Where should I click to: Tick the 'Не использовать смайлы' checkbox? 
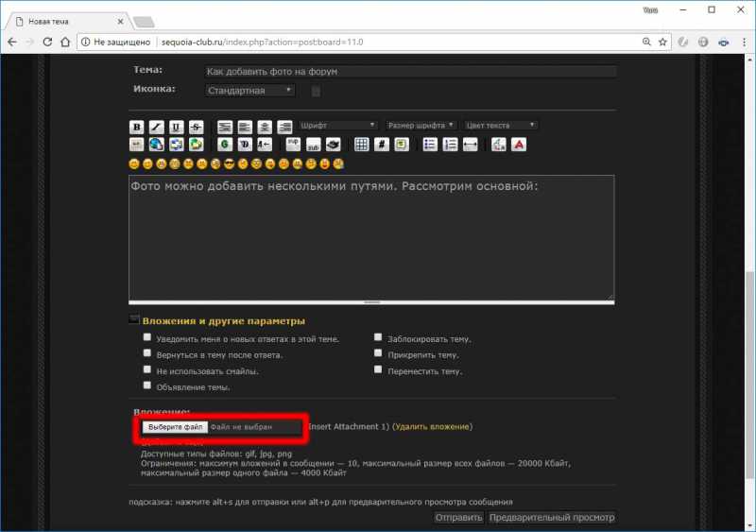[x=146, y=370]
